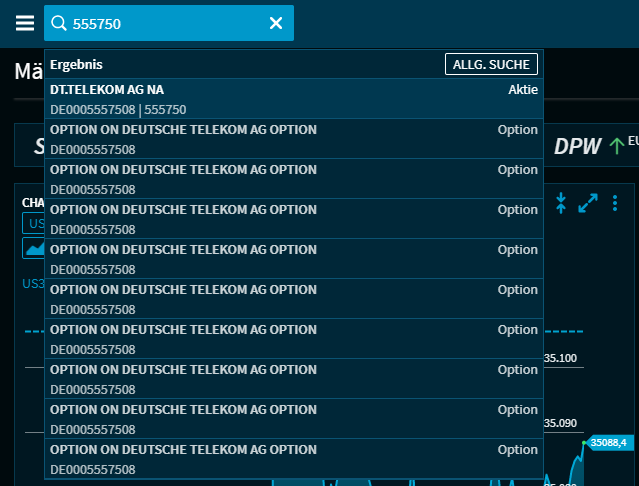Select the third Deutsche Telekom option result
This screenshot has height=486, width=639.
pos(294,219)
